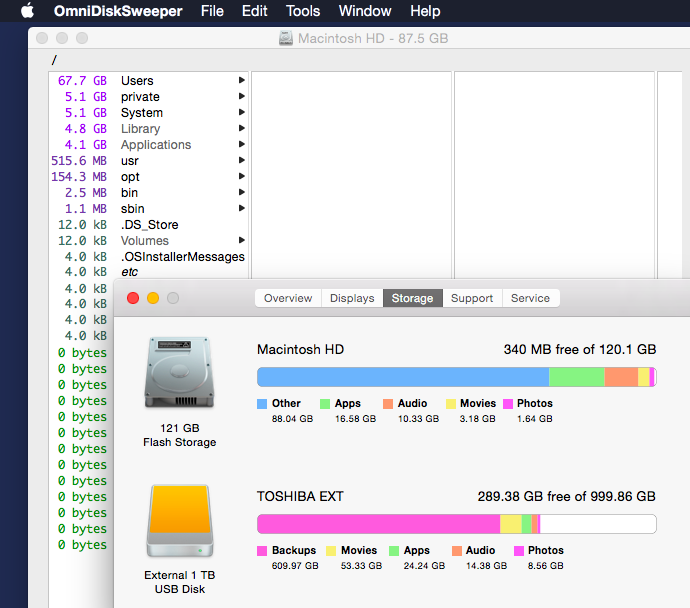Switch to the Overview tab

[288, 298]
